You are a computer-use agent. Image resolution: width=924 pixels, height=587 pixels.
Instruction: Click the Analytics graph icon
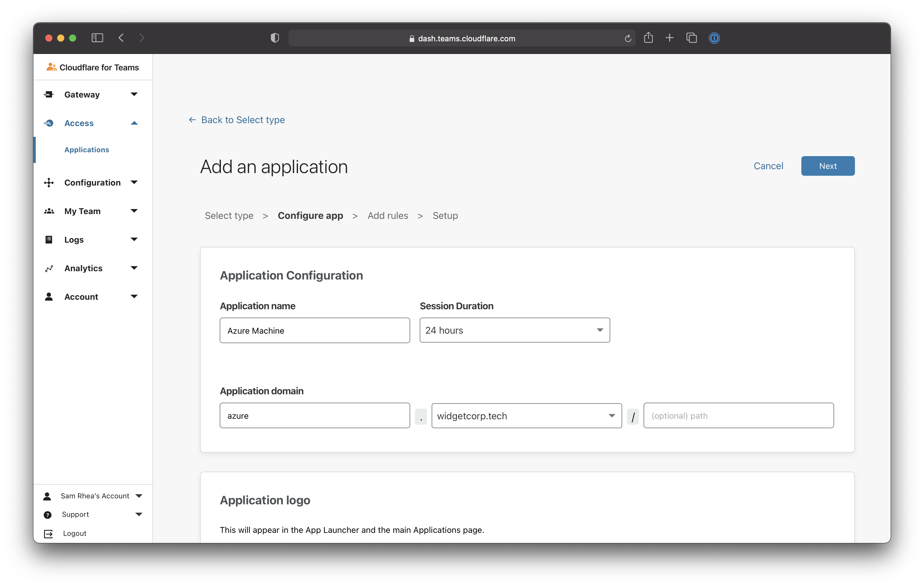(x=49, y=268)
